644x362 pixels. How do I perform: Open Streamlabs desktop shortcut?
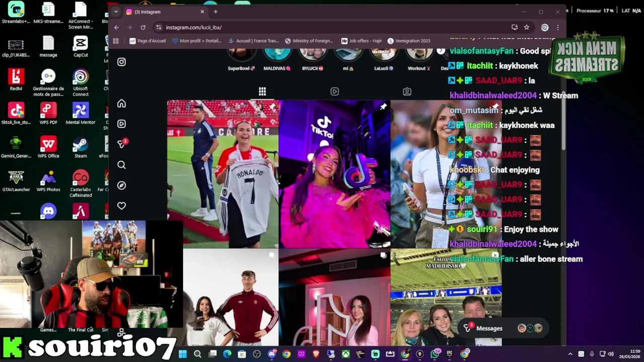pyautogui.click(x=16, y=13)
